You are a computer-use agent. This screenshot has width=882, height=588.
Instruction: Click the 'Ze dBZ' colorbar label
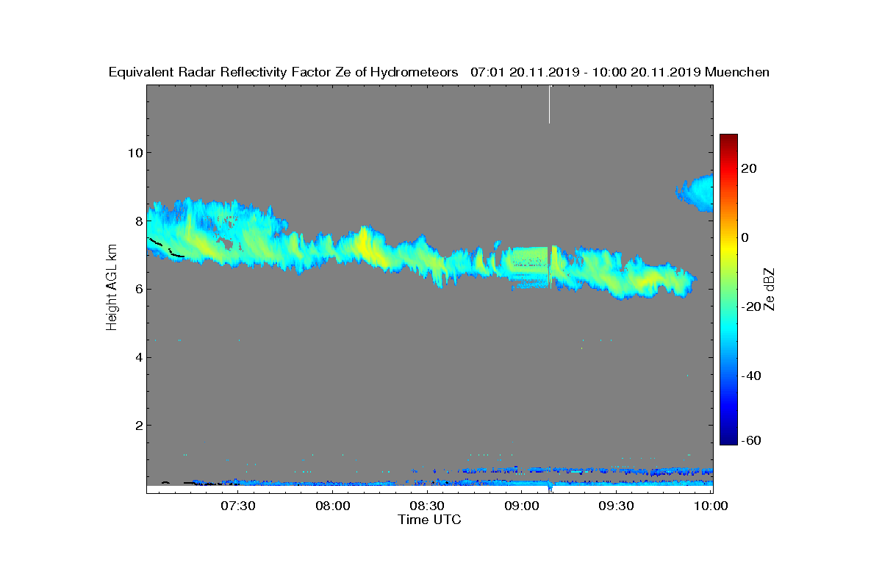coord(770,289)
